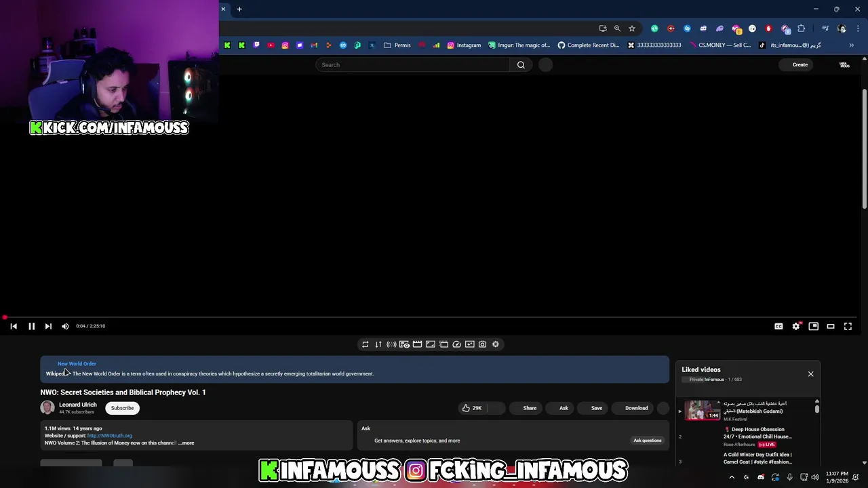Open the NWOtruth.org website link
The width and height of the screenshot is (868, 488).
click(110, 436)
